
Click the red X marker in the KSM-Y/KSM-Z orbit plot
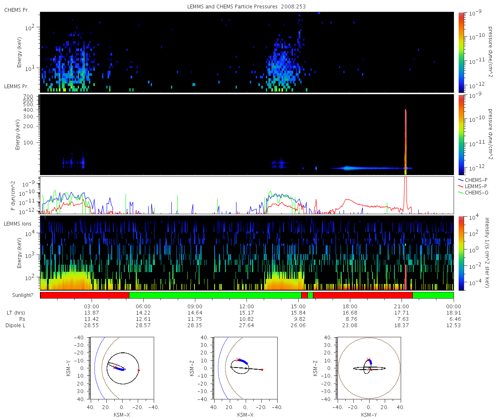tap(369, 360)
